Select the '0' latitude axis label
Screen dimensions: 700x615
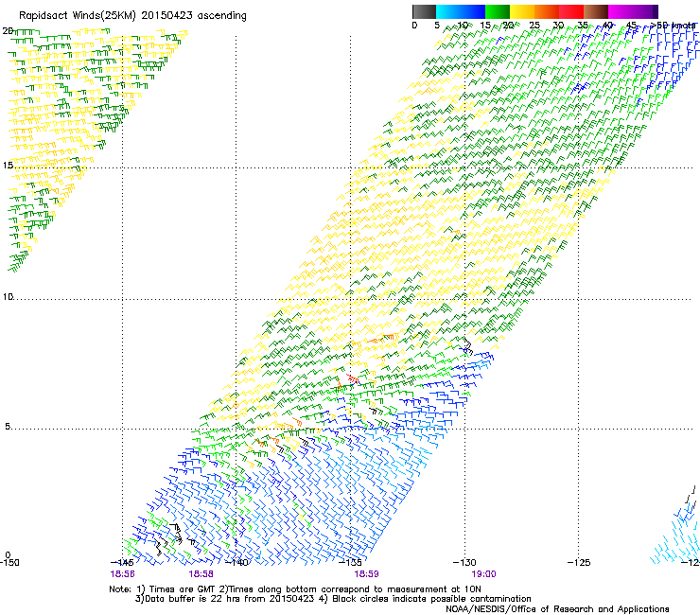8,555
